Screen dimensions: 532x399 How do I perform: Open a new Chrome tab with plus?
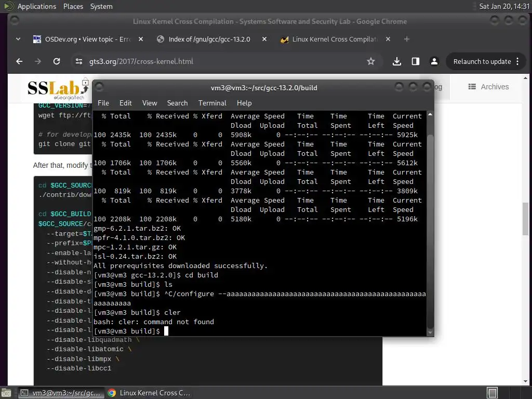pos(406,39)
